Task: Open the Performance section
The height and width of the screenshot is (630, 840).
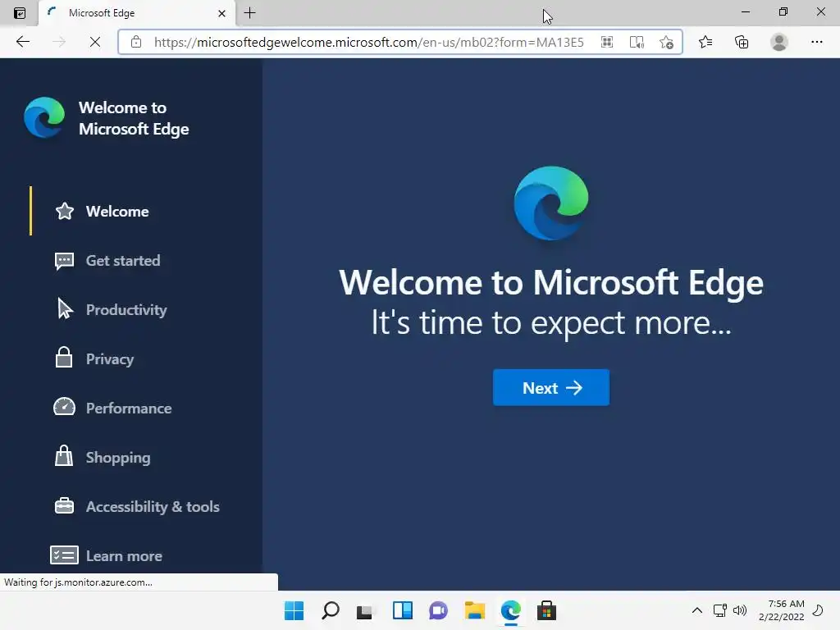Action: click(x=129, y=409)
